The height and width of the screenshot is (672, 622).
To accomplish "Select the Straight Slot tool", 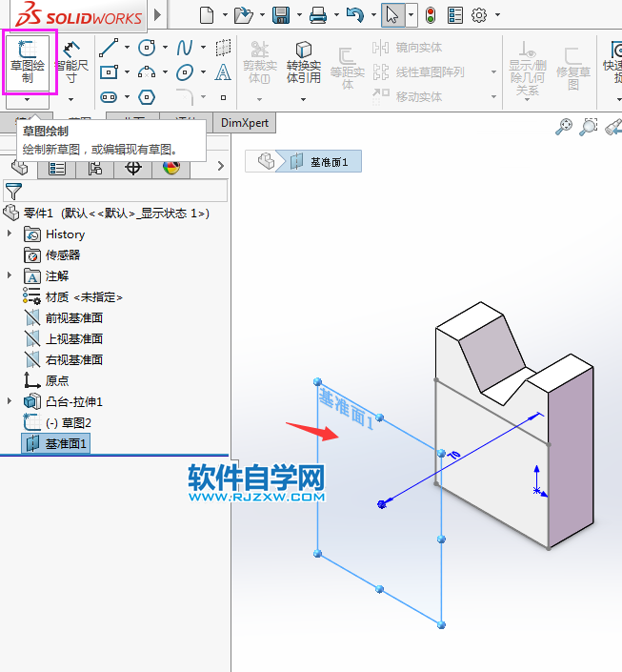I will click(x=109, y=97).
